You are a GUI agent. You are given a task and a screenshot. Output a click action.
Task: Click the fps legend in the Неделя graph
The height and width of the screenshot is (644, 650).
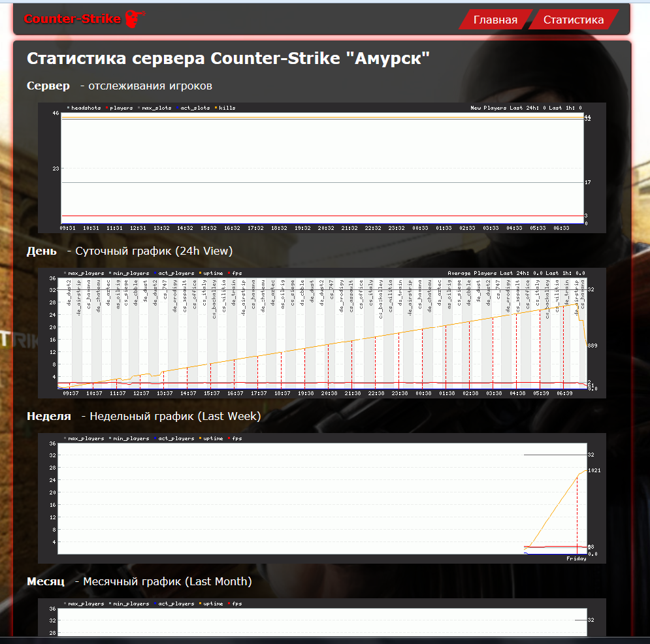point(236,438)
